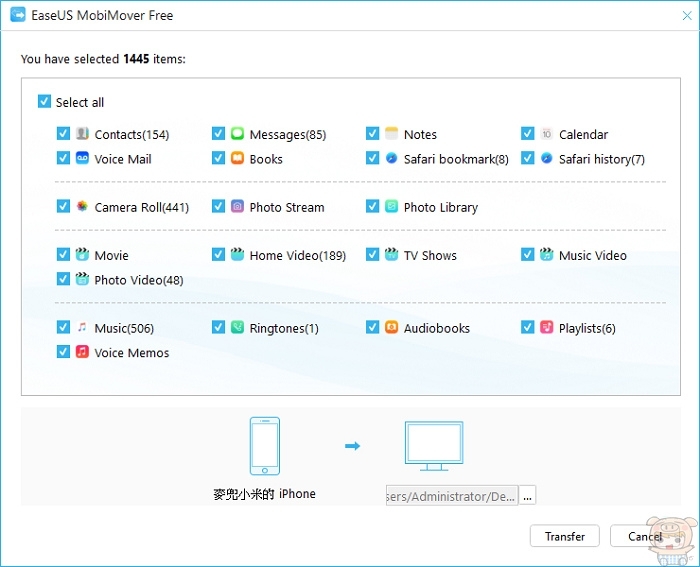Click the orange Audiobooks icon
This screenshot has height=567, width=700.
point(392,328)
